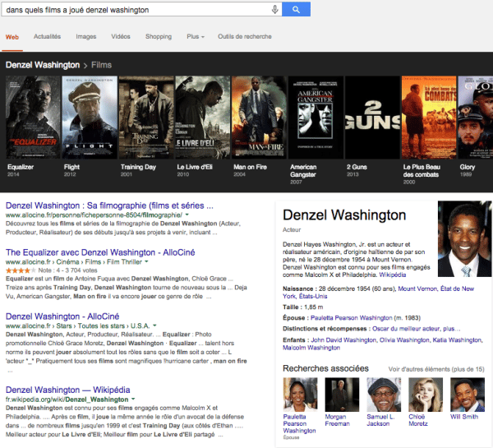Expand arrow after U.S.A. breadcrumb

154,326
